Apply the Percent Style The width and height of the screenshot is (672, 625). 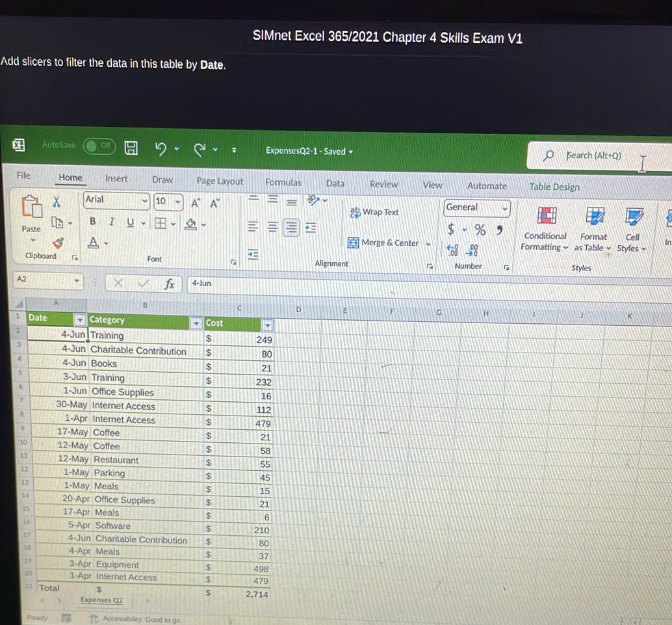479,230
